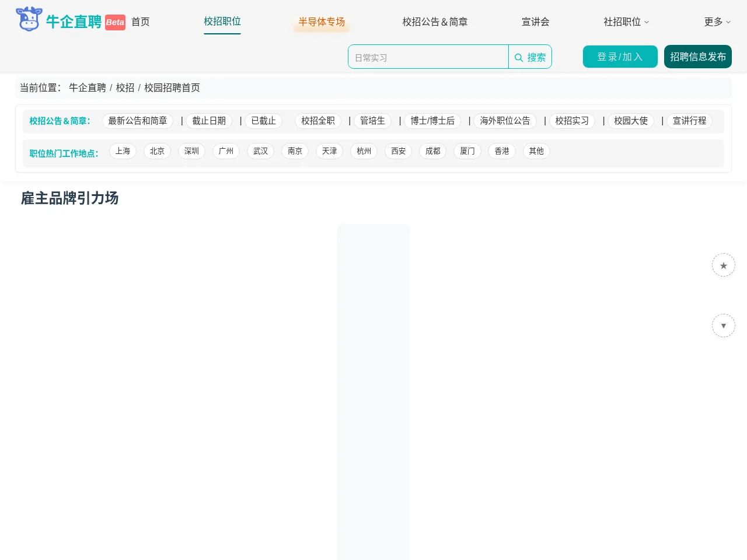Select the 最新公告和简章 filter
The width and height of the screenshot is (747, 560).
[138, 121]
